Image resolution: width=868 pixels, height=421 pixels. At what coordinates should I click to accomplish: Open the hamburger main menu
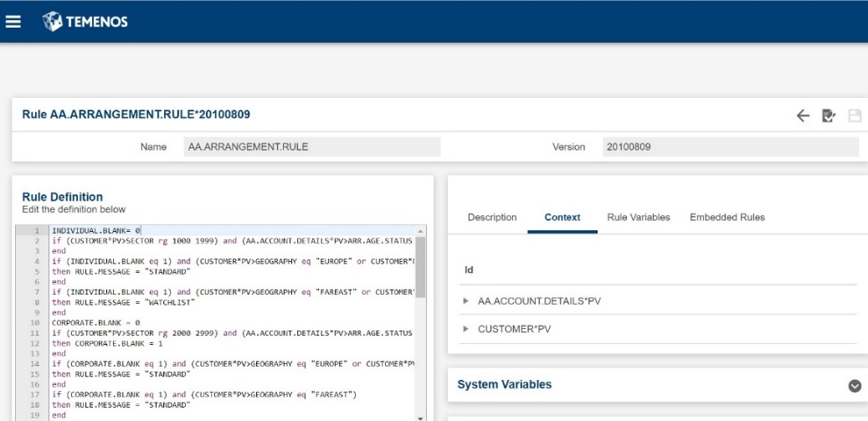pyautogui.click(x=13, y=22)
